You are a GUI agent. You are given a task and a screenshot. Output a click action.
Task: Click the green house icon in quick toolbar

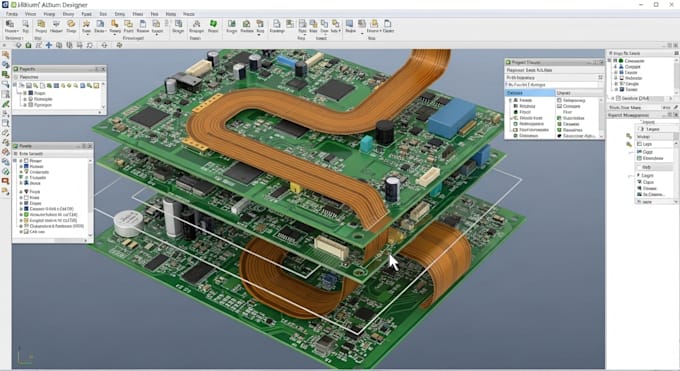[28, 45]
